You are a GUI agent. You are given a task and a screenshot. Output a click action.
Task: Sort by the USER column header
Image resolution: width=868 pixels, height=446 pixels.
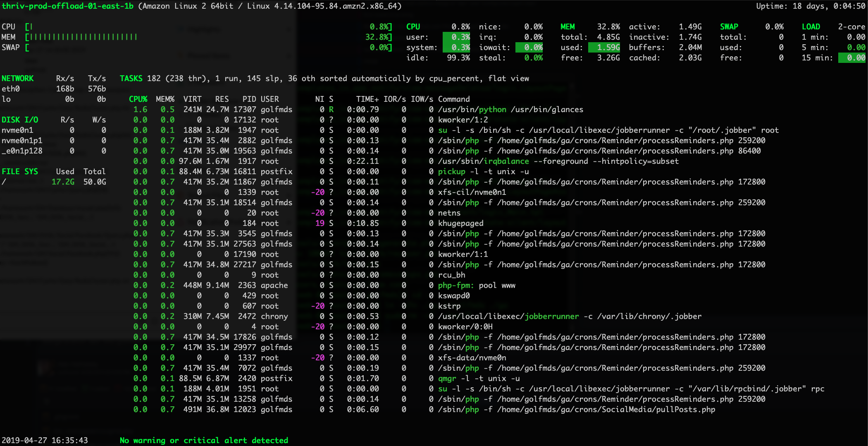pos(269,99)
